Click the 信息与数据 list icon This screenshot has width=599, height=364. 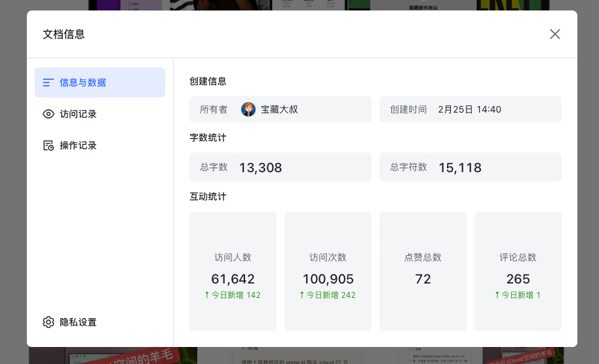[x=48, y=82]
